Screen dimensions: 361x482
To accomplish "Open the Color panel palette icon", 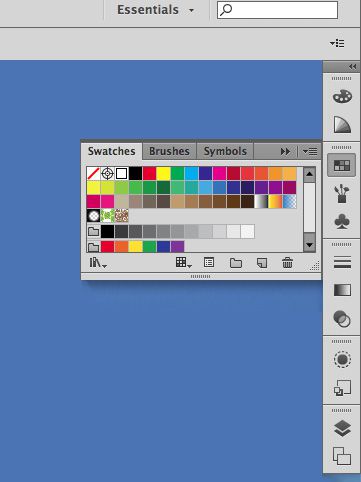I will coord(342,97).
